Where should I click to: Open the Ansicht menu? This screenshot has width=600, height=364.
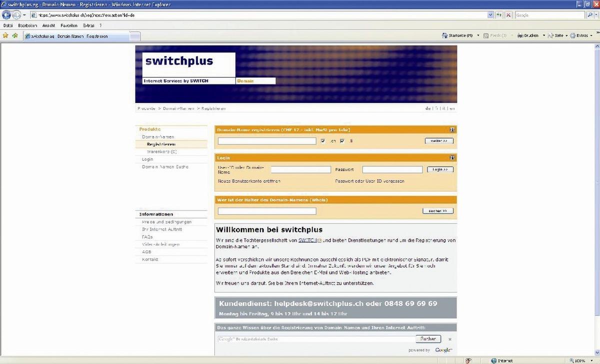click(48, 25)
